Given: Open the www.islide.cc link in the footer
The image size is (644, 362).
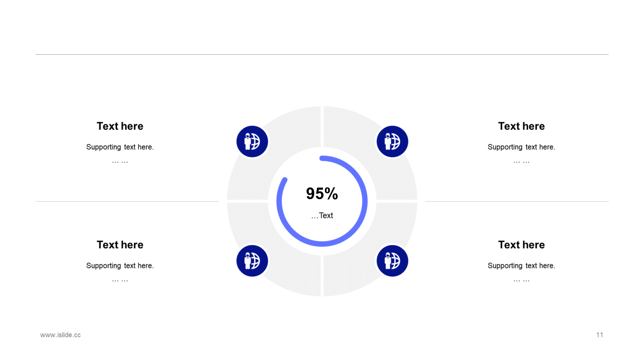Looking at the screenshot, I should [x=60, y=335].
